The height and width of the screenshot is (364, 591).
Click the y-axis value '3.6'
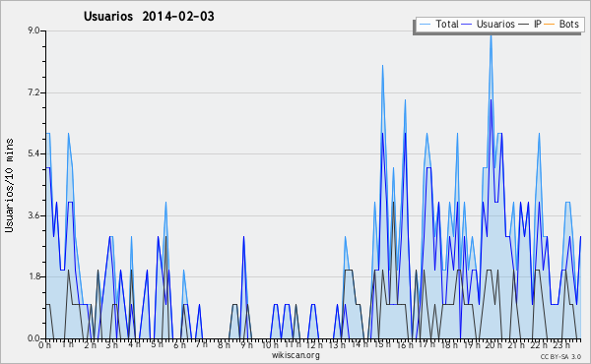(33, 215)
